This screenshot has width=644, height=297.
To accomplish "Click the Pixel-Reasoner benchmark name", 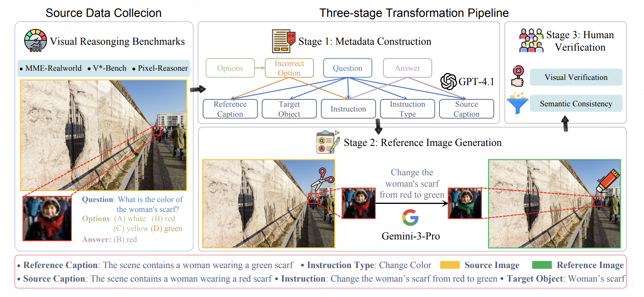I will 163,68.
